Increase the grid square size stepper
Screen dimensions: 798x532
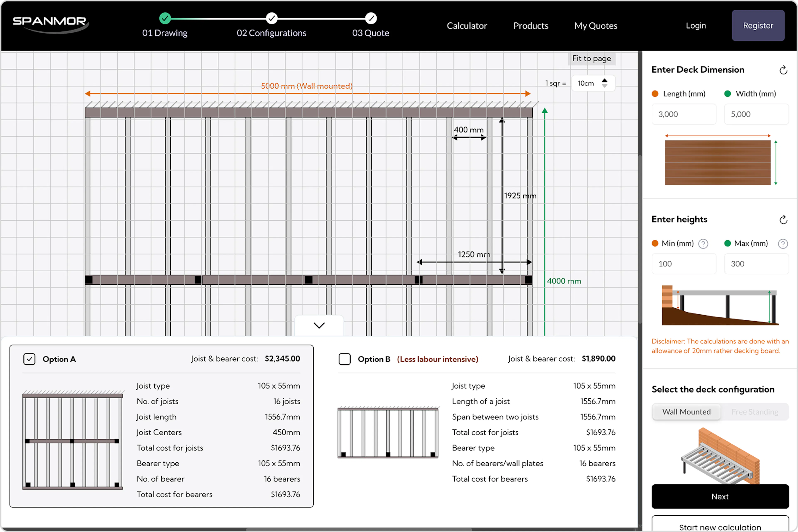[605, 80]
